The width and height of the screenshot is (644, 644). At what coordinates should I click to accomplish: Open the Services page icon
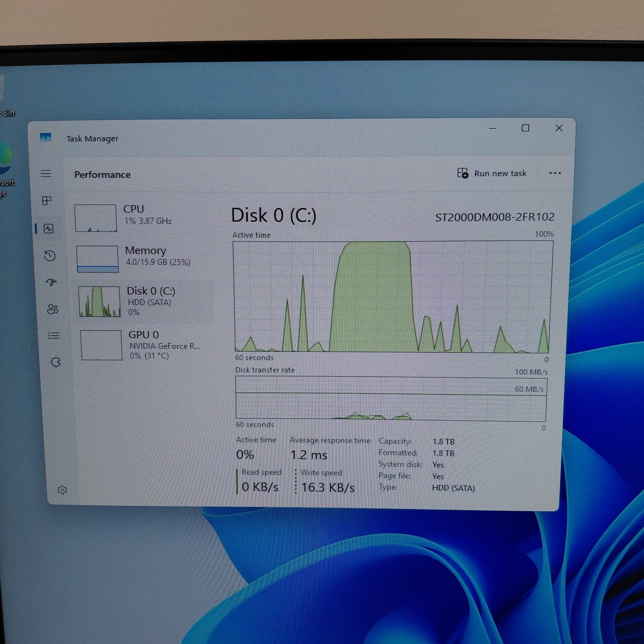pos(55,362)
